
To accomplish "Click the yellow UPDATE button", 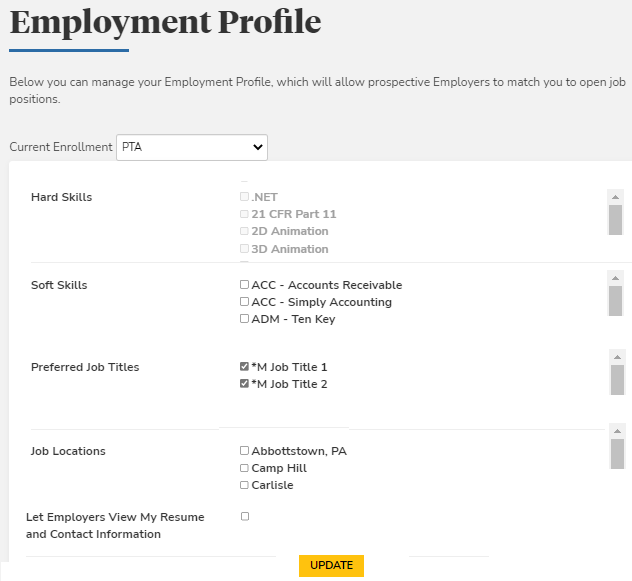I will [331, 565].
